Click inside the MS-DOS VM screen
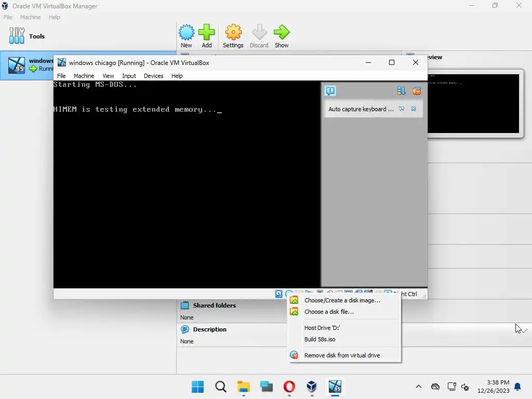The image size is (532, 399). [x=187, y=184]
